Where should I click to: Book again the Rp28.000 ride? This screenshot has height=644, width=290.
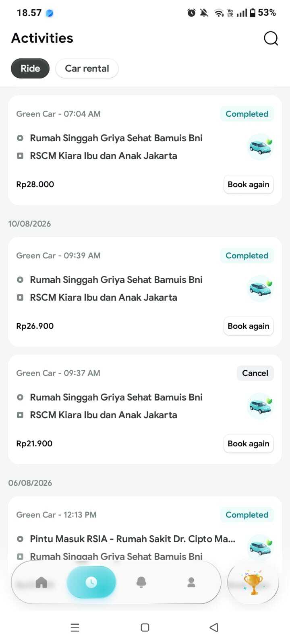pos(249,184)
